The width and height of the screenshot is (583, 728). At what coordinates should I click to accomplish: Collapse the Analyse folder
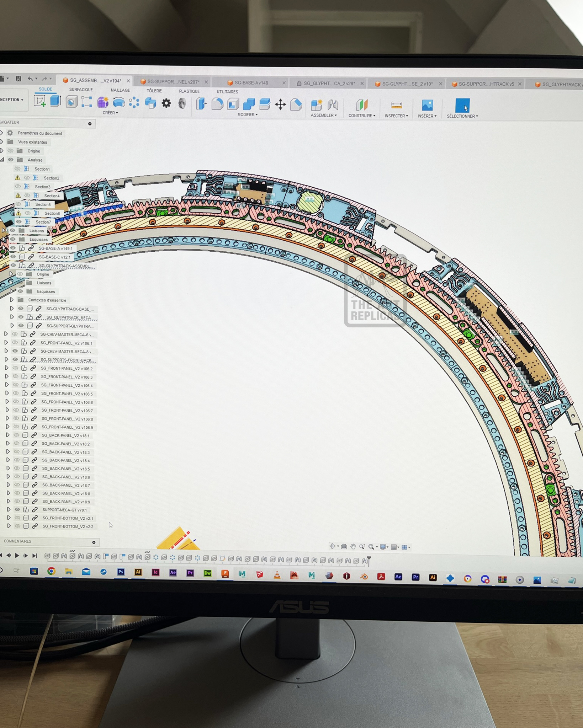point(2,160)
